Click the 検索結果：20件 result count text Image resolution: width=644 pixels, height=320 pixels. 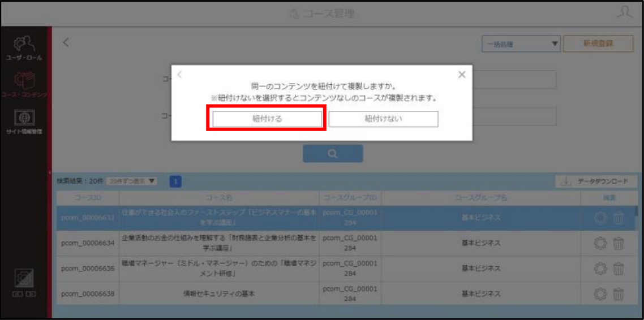click(x=80, y=181)
